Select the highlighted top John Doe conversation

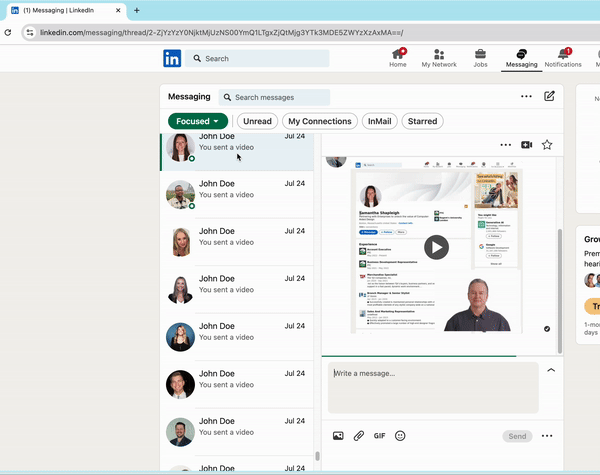[236, 152]
